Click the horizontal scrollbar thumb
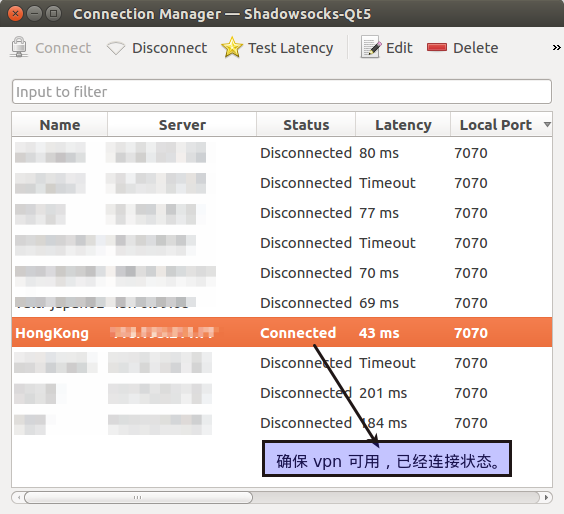Viewport: 564px width, 514px height. [x=138, y=497]
